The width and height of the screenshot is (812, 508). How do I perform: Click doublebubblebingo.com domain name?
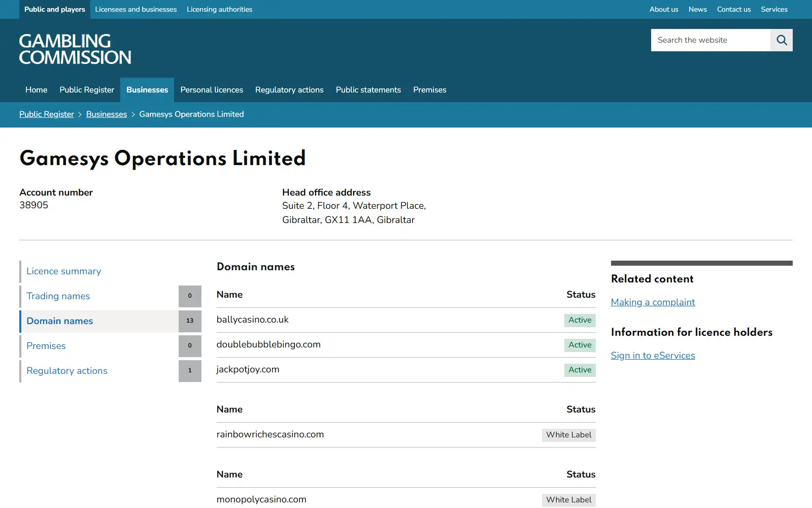(x=268, y=344)
